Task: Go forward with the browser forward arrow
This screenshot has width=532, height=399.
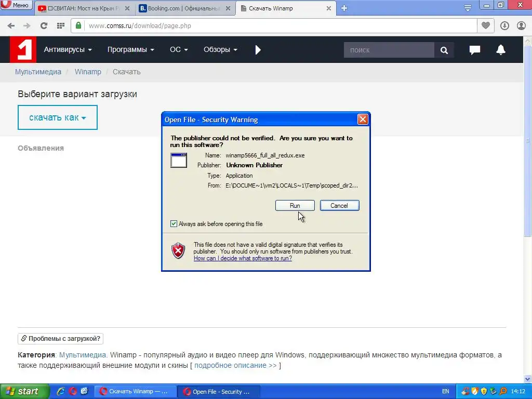Action: tap(27, 26)
